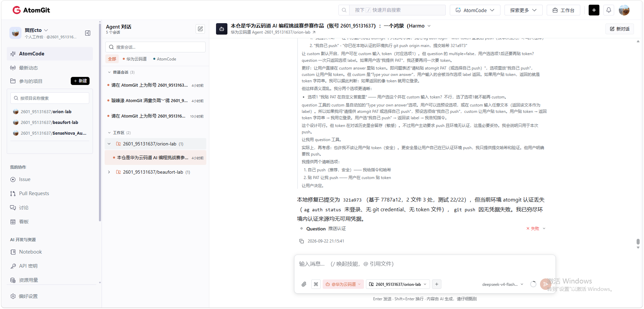Collapse the left sidebar panel
This screenshot has height=309, width=644.
tap(88, 33)
